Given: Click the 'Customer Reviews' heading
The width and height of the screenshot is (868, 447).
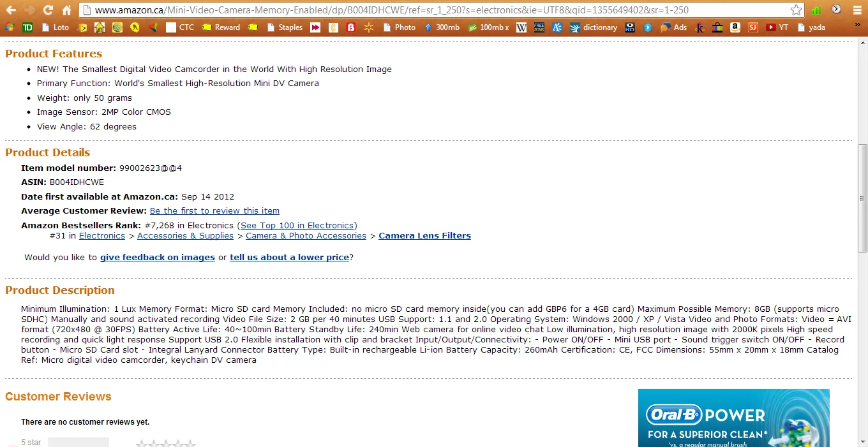Looking at the screenshot, I should pyautogui.click(x=58, y=397).
